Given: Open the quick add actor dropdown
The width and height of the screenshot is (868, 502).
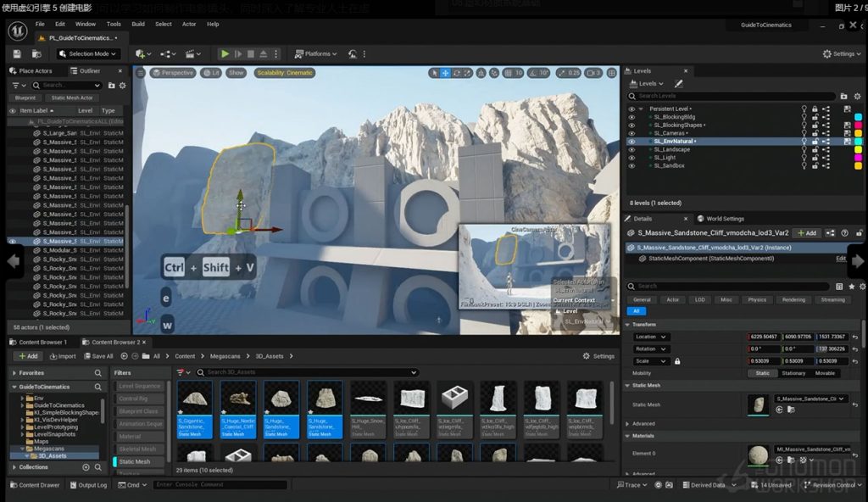Looking at the screenshot, I should [142, 53].
